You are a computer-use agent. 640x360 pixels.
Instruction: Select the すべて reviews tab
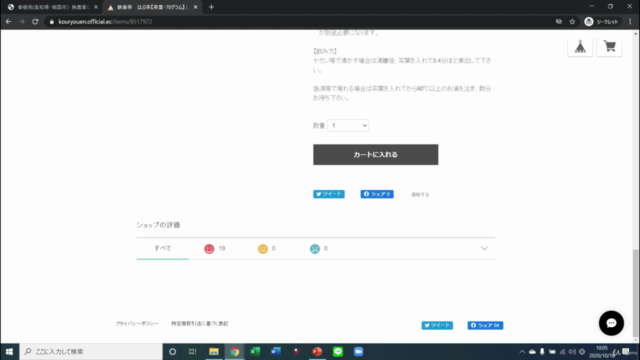(162, 248)
